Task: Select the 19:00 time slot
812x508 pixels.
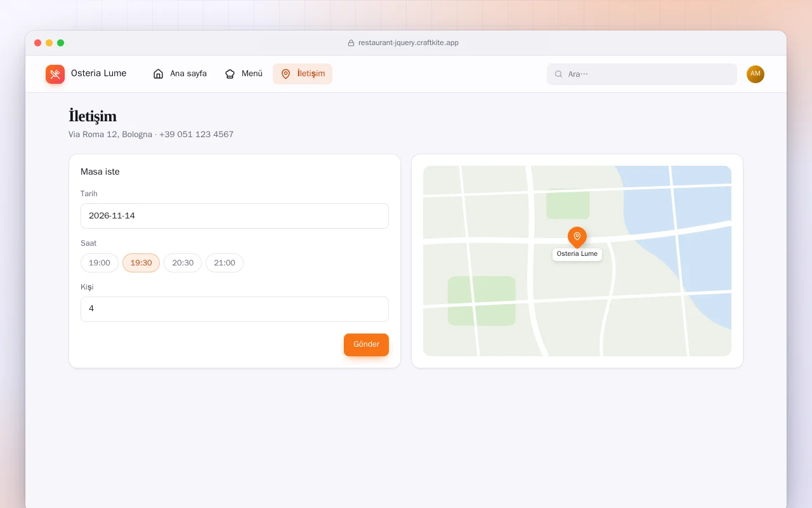Action: [100, 263]
